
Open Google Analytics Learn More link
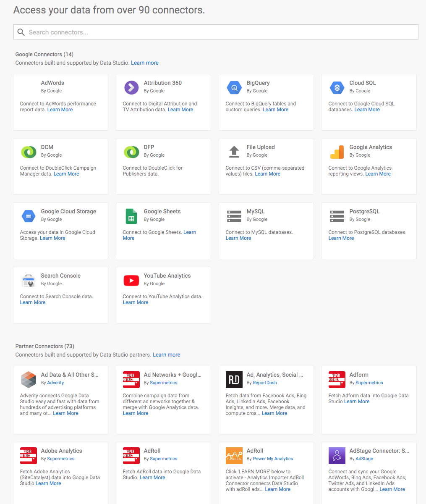[378, 174]
